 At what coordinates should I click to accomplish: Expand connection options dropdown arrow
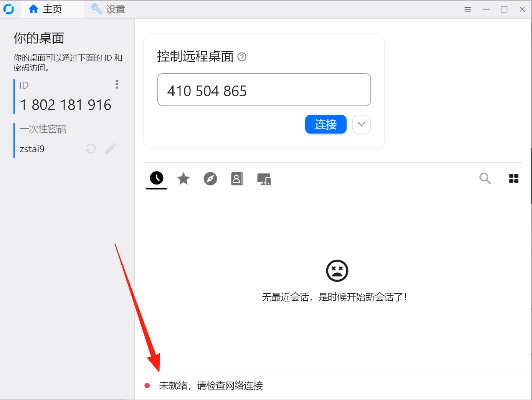point(361,124)
